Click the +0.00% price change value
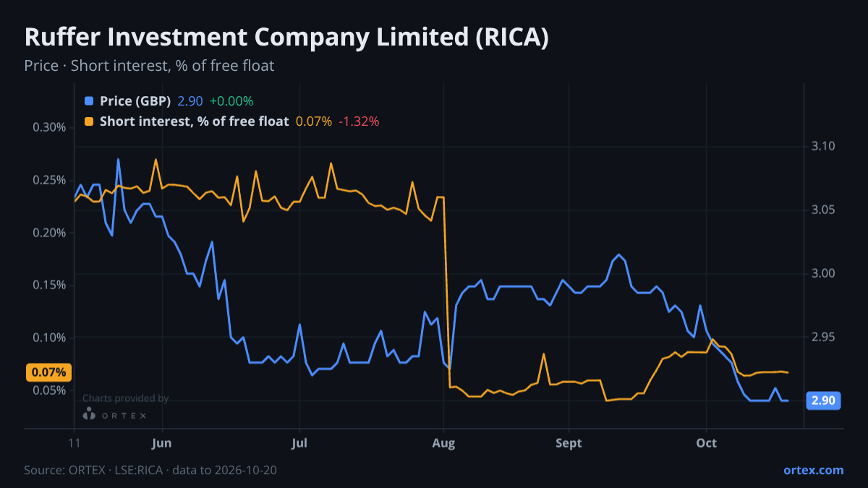The image size is (868, 488). click(231, 101)
